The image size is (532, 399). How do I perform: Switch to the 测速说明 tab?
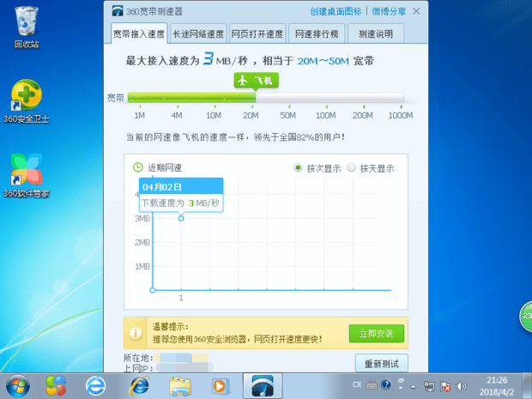pyautogui.click(x=376, y=33)
